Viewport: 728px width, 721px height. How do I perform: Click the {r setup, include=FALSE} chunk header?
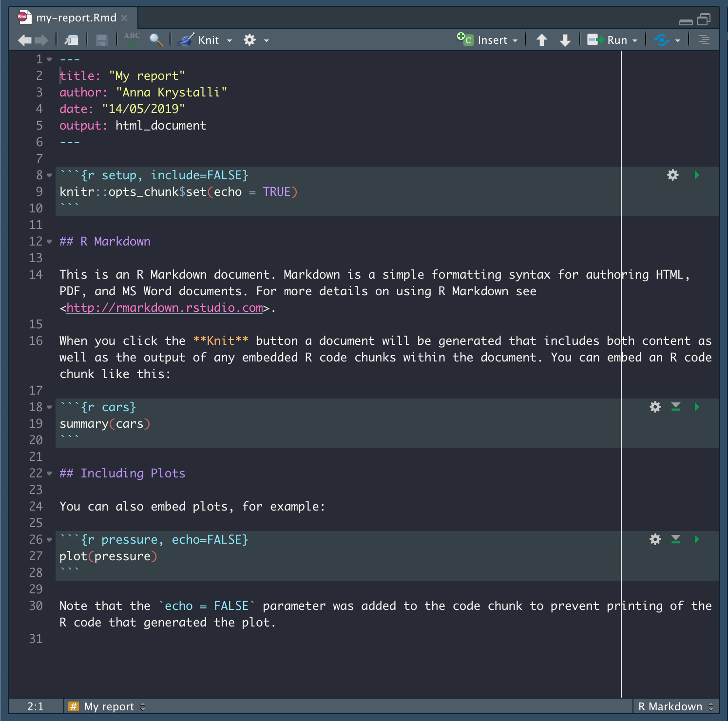point(154,175)
